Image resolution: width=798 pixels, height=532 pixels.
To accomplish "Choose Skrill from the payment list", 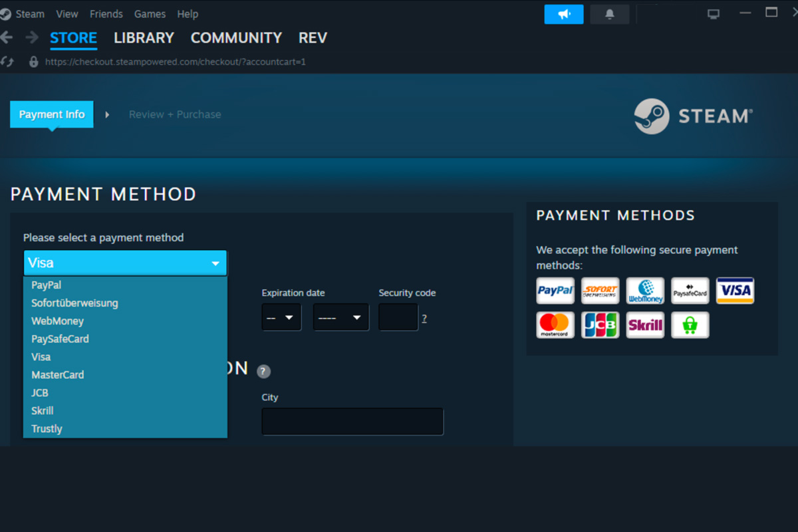I will (x=125, y=410).
